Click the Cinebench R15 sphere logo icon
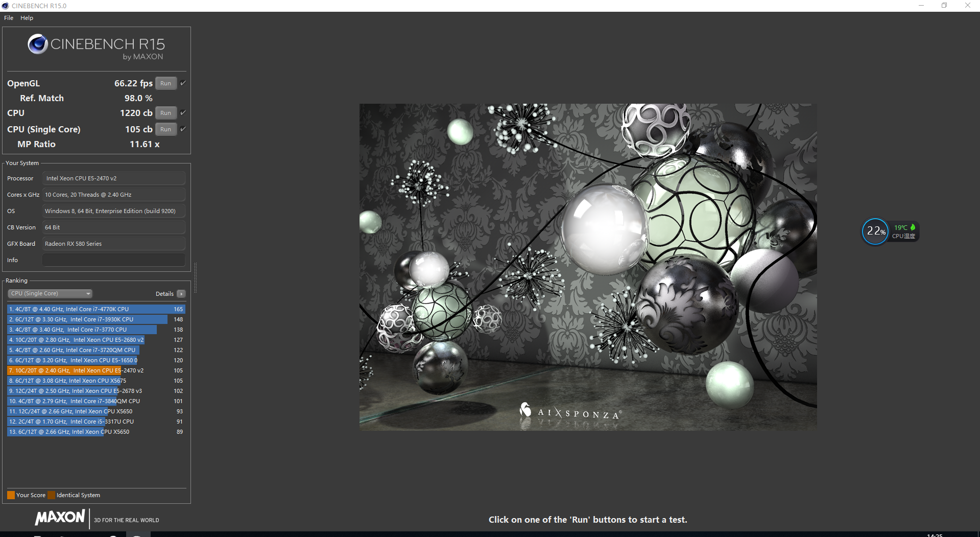 pos(38,44)
